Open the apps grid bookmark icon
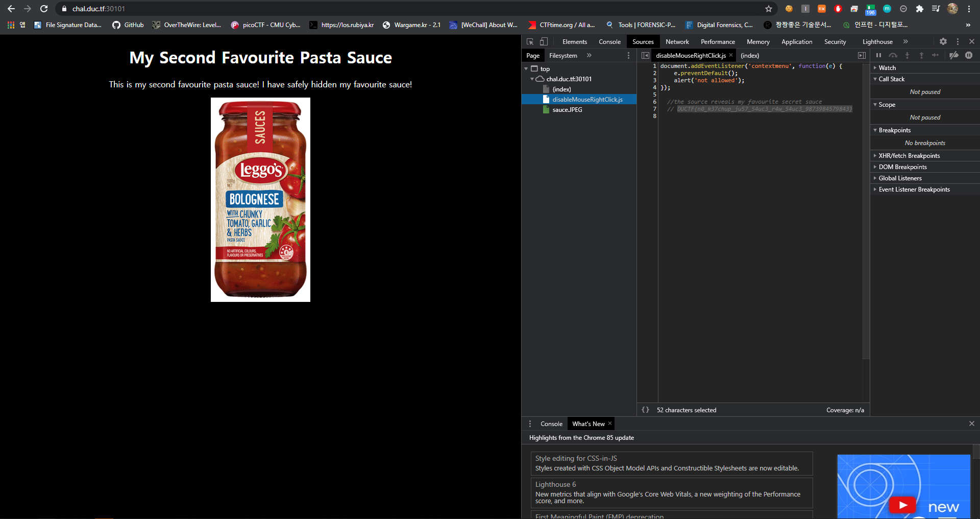This screenshot has height=519, width=980. coord(11,25)
